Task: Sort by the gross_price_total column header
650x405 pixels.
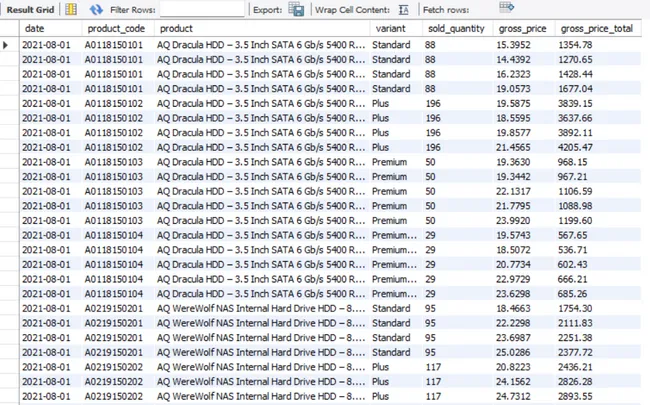Action: coord(597,29)
